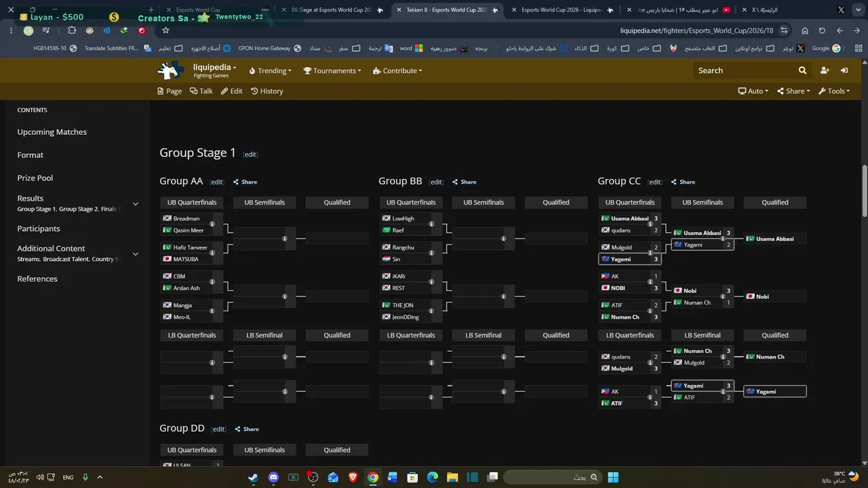
Task: Open Google Chrome from the taskbar
Action: (x=372, y=477)
